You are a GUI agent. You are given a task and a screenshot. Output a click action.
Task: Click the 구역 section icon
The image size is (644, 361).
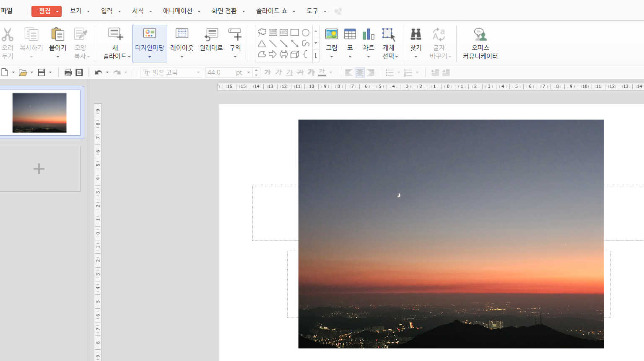point(235,34)
